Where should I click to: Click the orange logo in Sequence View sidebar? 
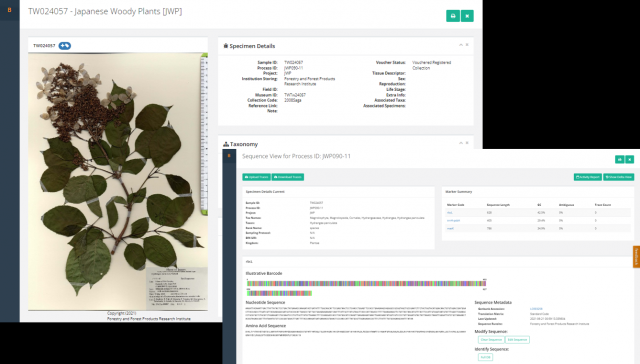[229, 155]
